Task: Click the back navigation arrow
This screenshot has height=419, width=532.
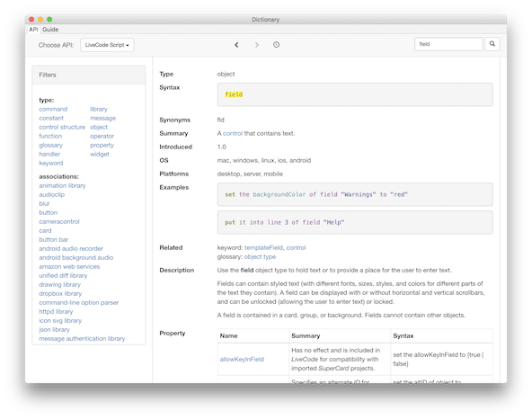Action: pyautogui.click(x=236, y=45)
